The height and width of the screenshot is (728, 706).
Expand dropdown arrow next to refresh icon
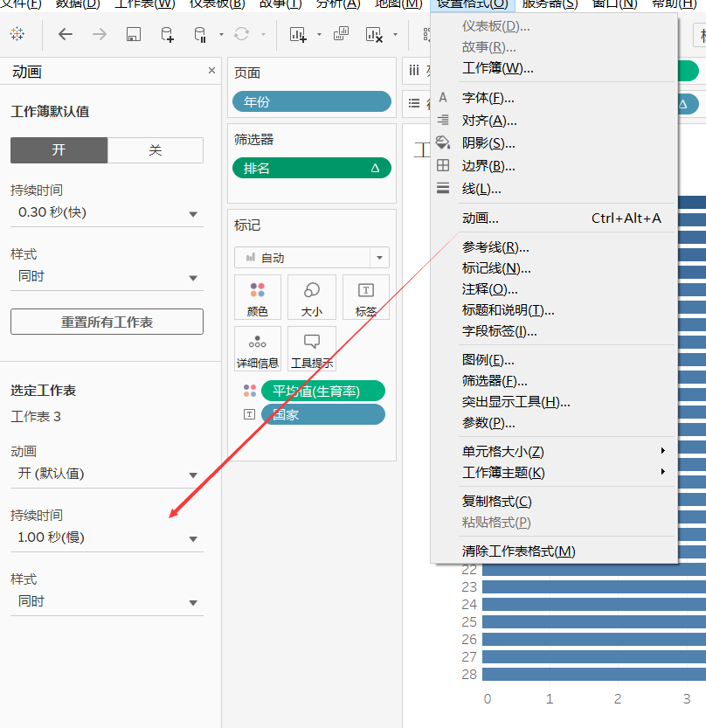[263, 34]
